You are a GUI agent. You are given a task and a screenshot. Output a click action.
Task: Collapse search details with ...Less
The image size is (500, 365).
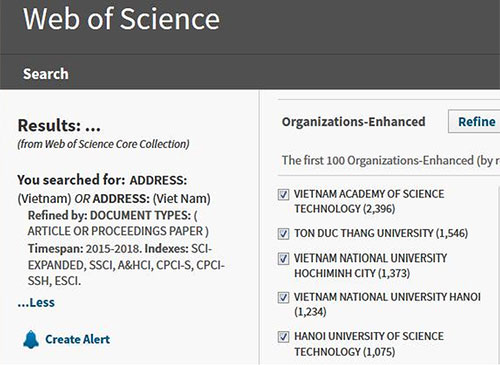(x=36, y=302)
